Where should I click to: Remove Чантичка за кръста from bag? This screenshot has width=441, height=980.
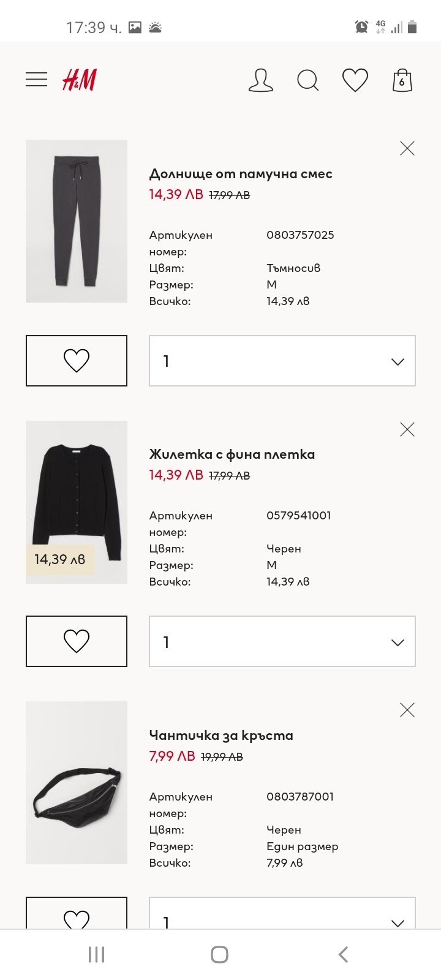click(407, 710)
